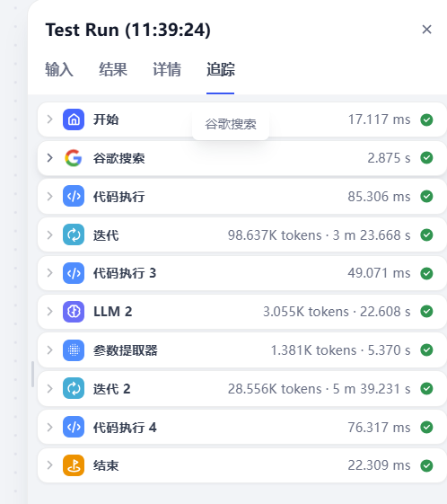Click the 迭代 2 node label
Viewport: 447px width, 504px height.
point(111,389)
